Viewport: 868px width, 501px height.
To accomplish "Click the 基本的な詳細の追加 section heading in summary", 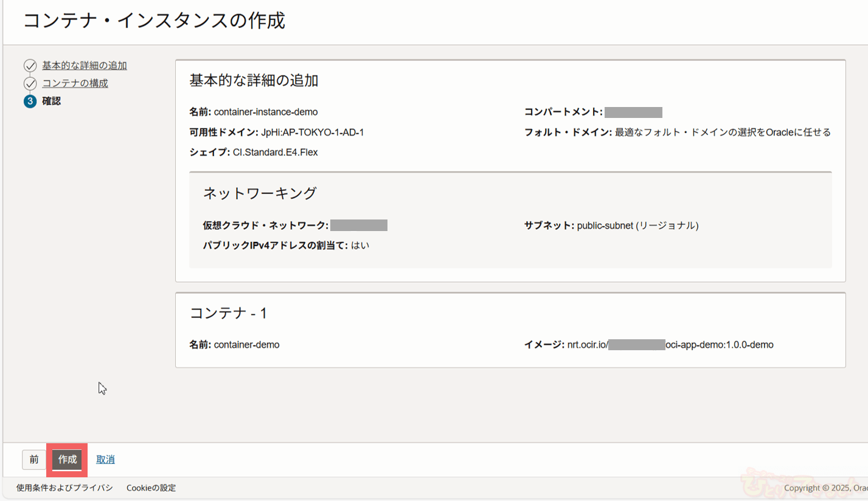I will click(254, 80).
